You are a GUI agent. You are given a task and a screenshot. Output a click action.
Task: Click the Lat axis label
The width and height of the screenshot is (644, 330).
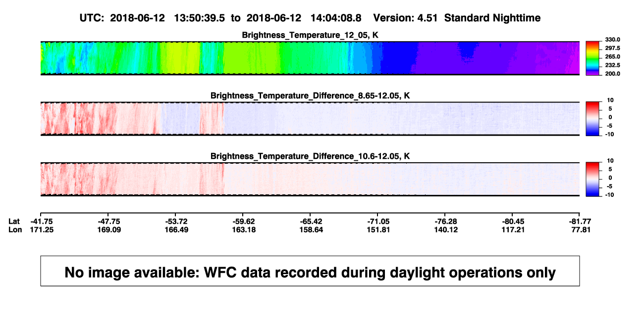[14, 221]
